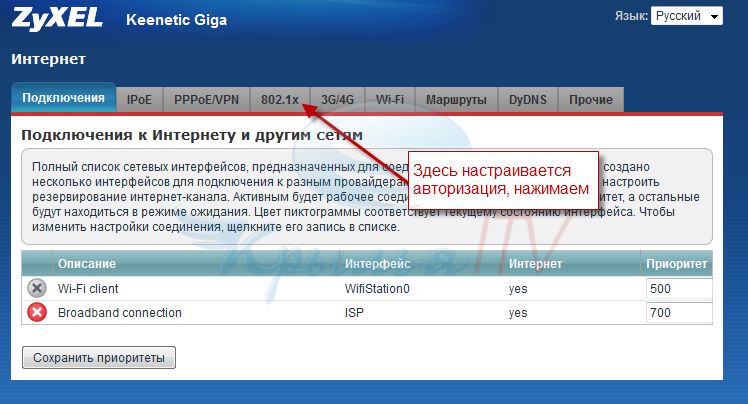The width and height of the screenshot is (748, 404).
Task: Click the Интернет column header
Action: point(535,264)
